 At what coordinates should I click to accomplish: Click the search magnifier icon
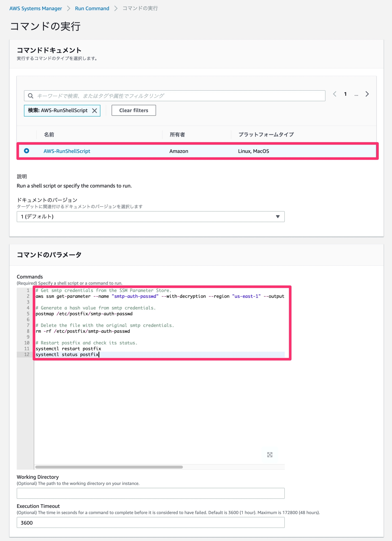31,96
